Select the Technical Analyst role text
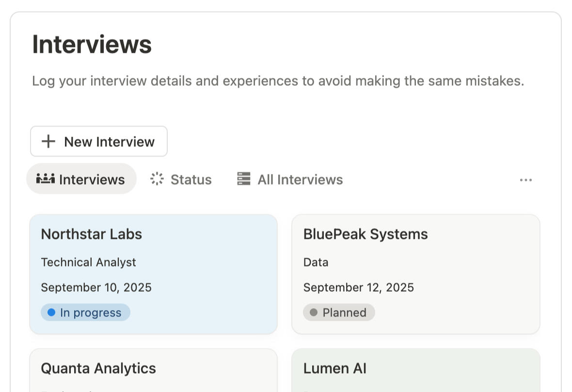 coord(88,262)
